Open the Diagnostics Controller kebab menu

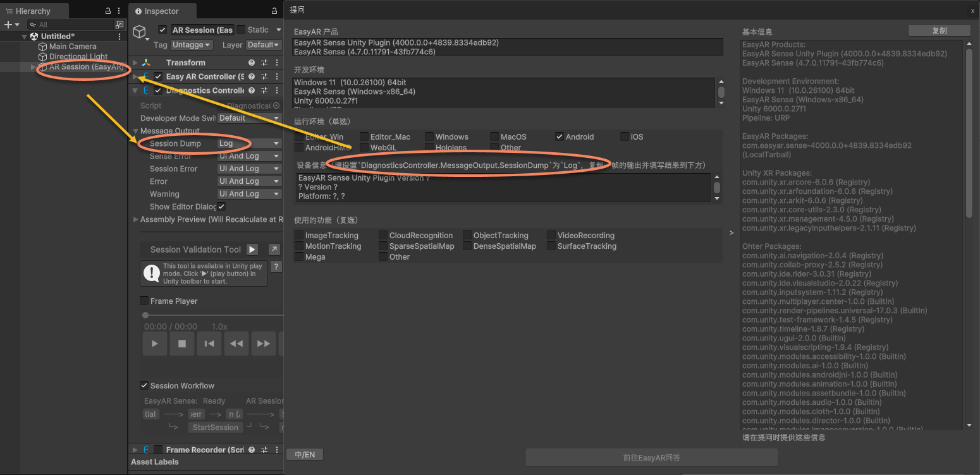[x=276, y=90]
